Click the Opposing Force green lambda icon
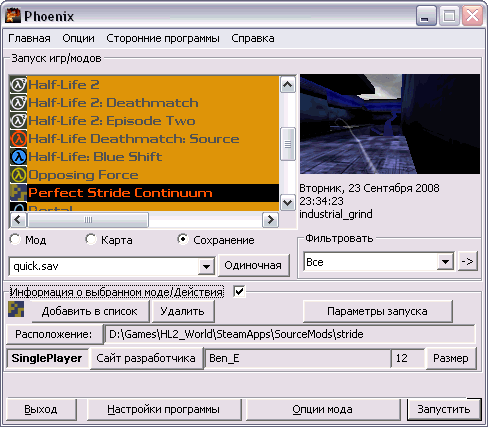This screenshot has height=427, width=488. click(x=18, y=175)
